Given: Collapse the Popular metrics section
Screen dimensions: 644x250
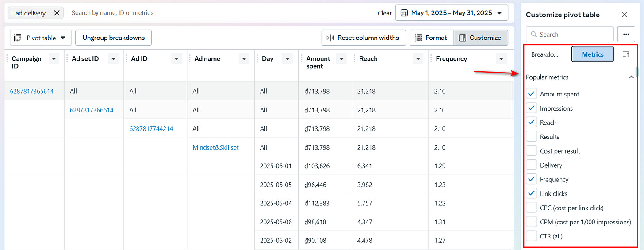Looking at the screenshot, I should point(631,77).
